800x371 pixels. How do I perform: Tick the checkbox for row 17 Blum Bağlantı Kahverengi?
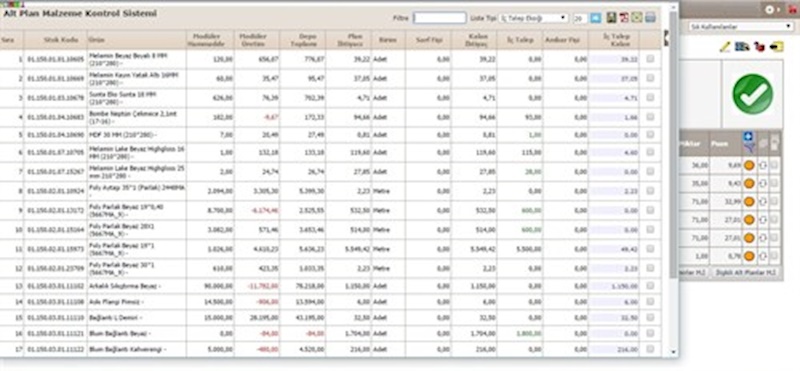[x=650, y=349]
